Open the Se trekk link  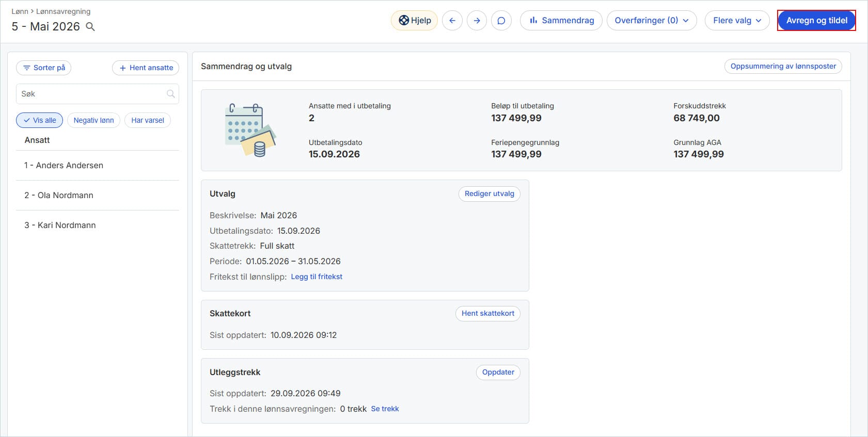[x=385, y=409]
